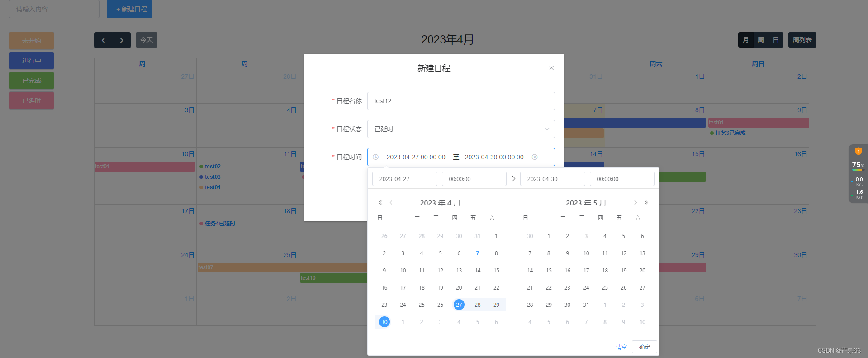Filter by 未开始 status
868x358 pixels.
32,41
